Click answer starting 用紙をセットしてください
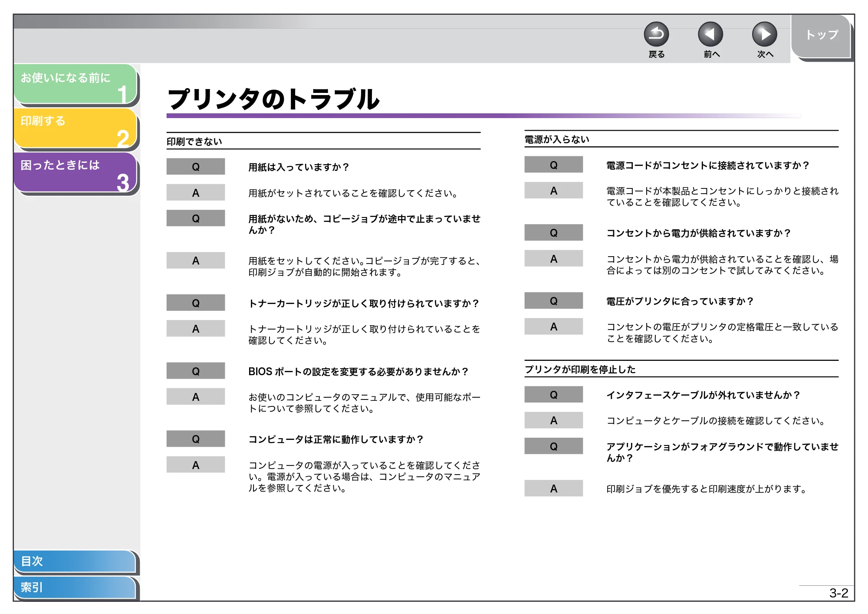Screen dimensions: 868x614 pyautogui.click(x=364, y=267)
